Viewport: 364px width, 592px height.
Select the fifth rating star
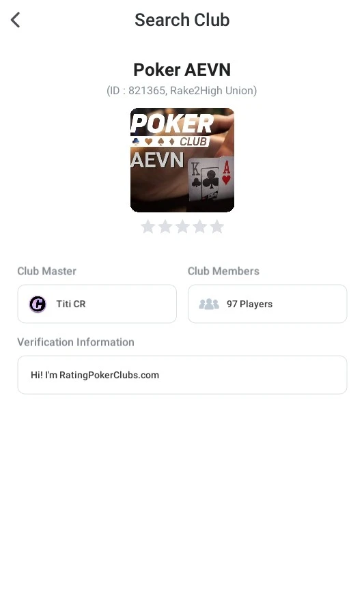point(216,227)
